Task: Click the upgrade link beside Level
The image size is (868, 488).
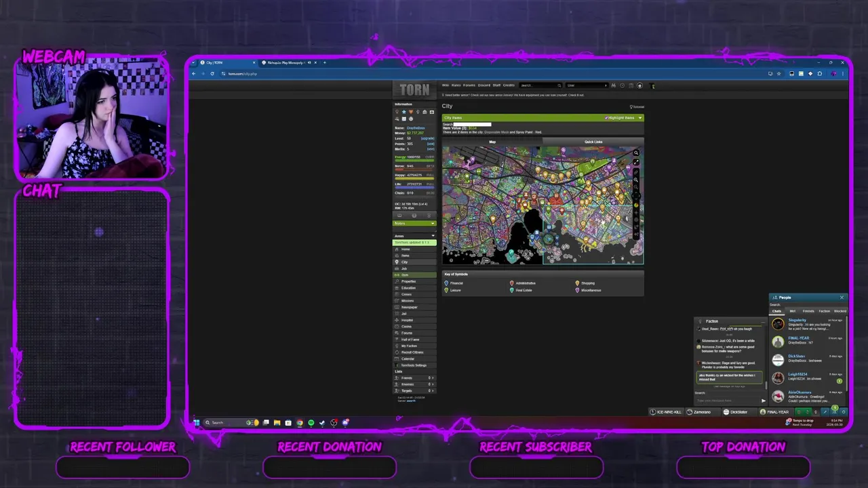Action: (428, 138)
